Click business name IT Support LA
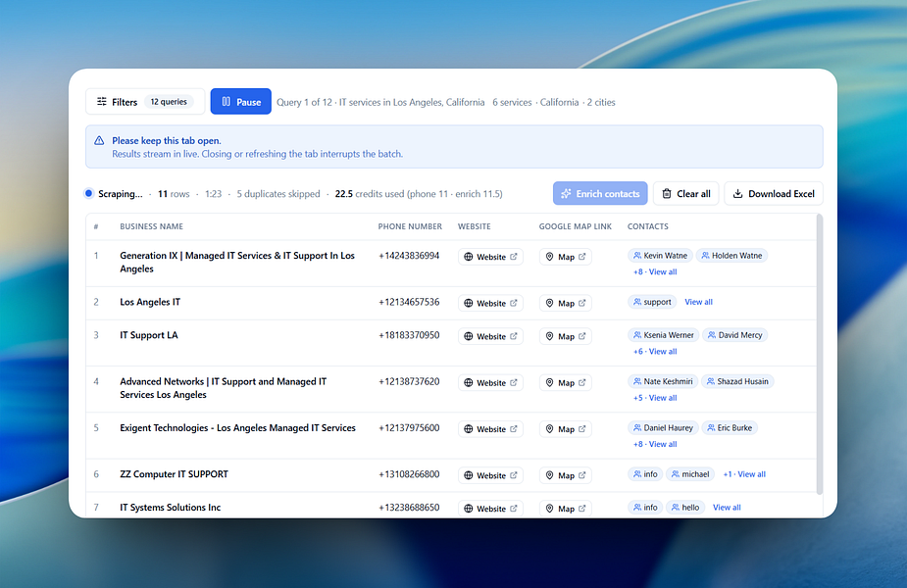Screen dimensions: 907x588 pyautogui.click(x=149, y=335)
